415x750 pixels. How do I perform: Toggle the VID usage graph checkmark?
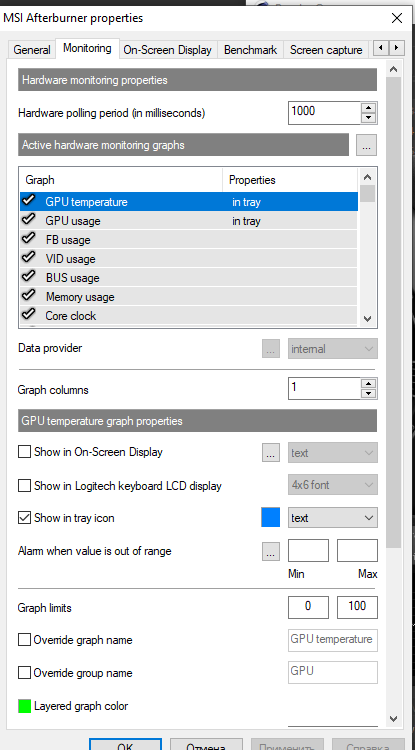pos(29,258)
